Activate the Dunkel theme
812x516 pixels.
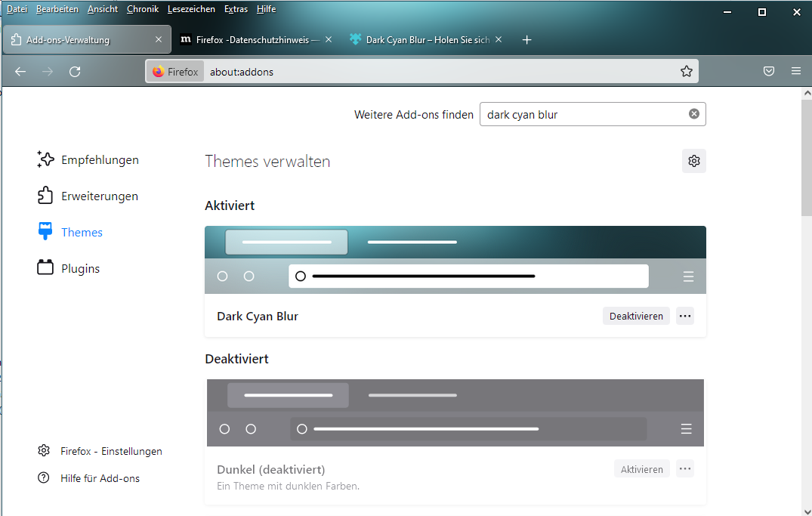point(641,469)
